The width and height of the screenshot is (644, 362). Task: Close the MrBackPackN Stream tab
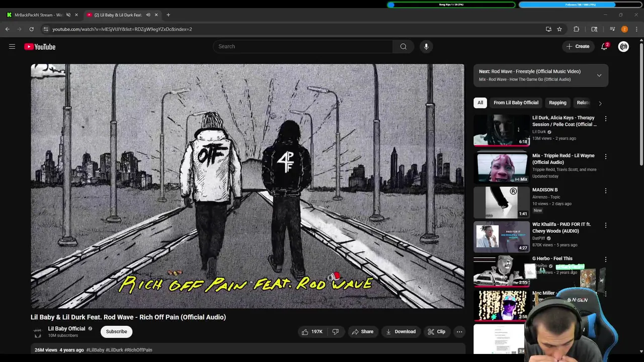pos(76,15)
